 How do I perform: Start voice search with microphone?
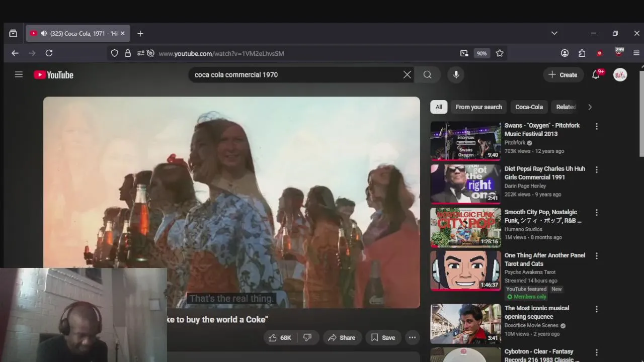click(x=456, y=74)
